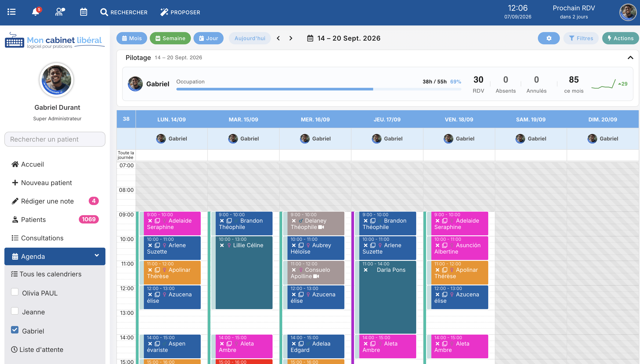
Task: Check the Olivia PAUL calendar checkbox
Action: click(x=15, y=292)
